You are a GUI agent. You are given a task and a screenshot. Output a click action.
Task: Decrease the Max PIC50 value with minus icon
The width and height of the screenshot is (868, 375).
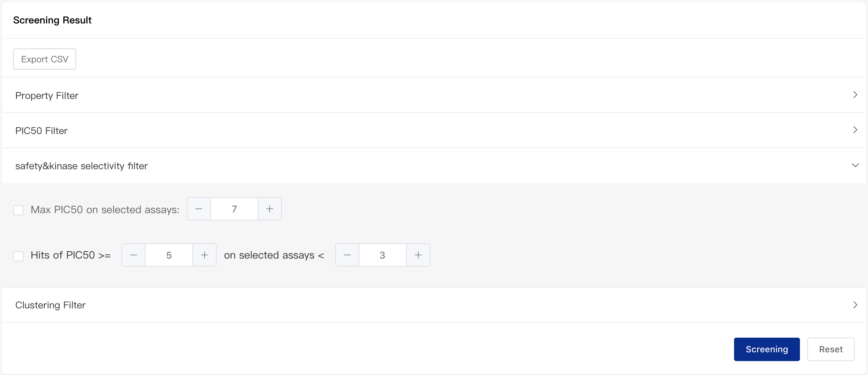tap(199, 209)
